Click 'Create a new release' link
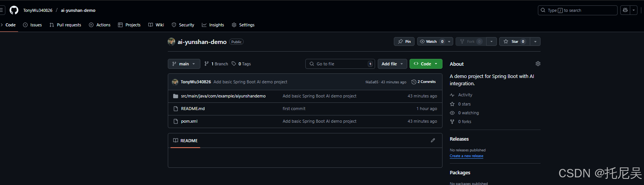644x185 pixels. [466, 156]
